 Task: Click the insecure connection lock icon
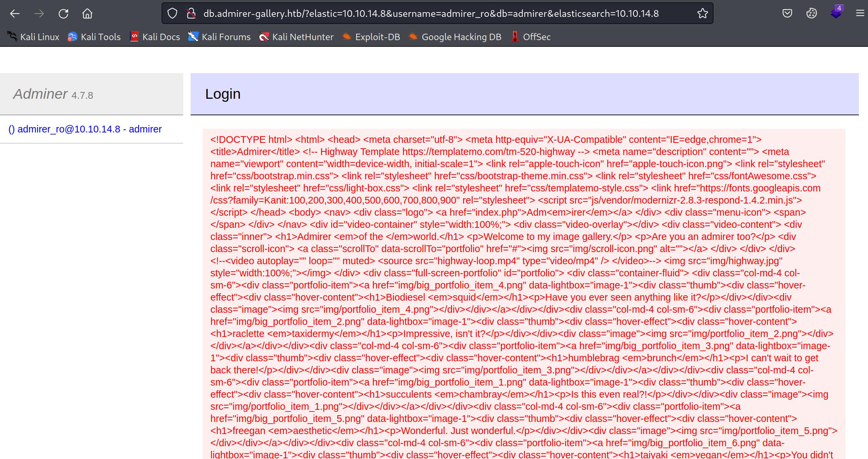[x=191, y=13]
